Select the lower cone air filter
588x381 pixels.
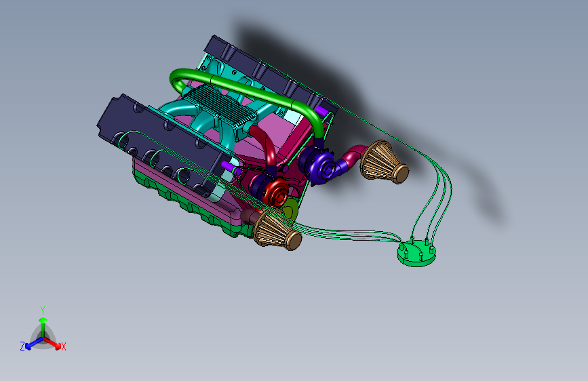coord(277,232)
